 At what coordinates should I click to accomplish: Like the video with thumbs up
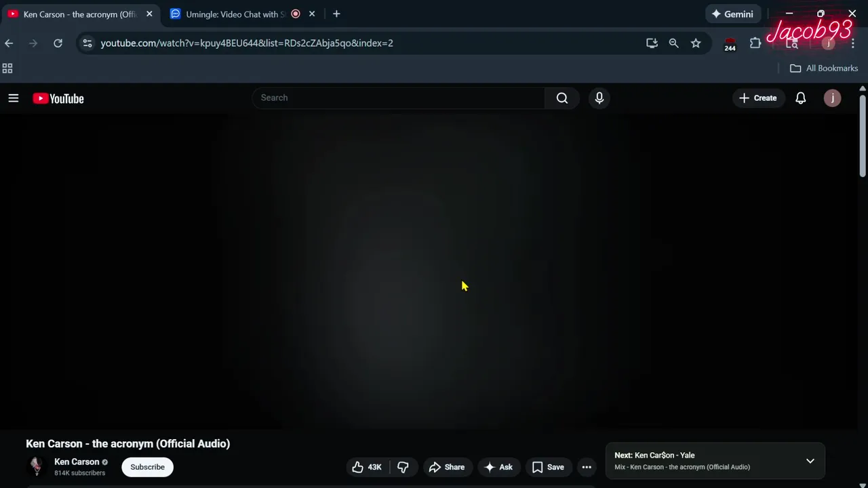pos(367,467)
